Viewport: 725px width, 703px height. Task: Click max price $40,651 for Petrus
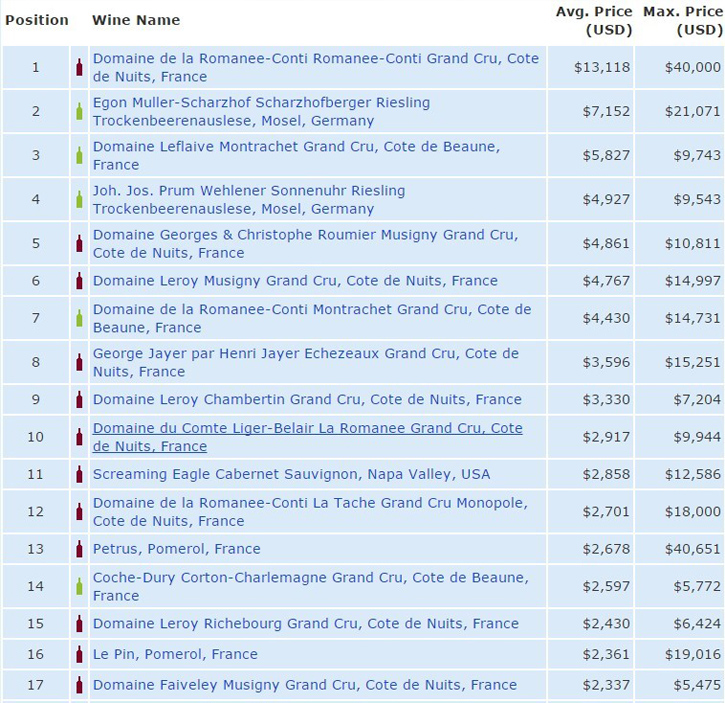(x=693, y=549)
